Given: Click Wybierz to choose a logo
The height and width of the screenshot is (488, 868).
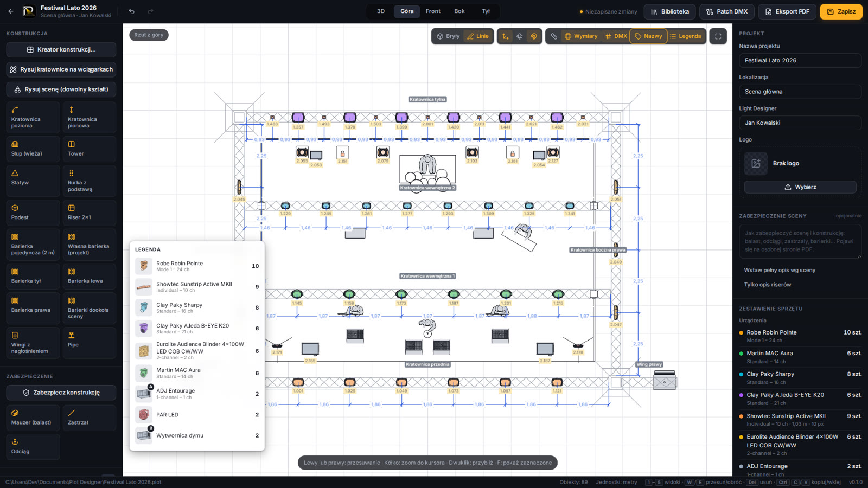Looking at the screenshot, I should tap(800, 187).
